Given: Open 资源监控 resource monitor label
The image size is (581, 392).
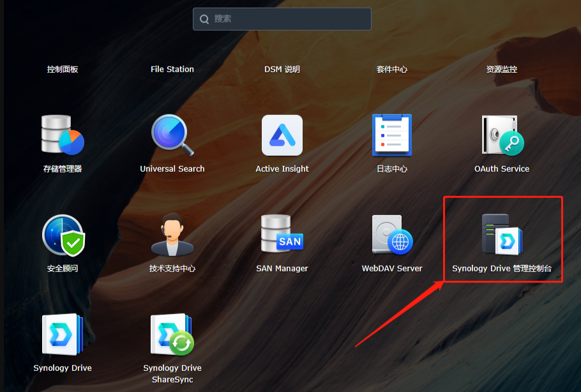Looking at the screenshot, I should (502, 69).
